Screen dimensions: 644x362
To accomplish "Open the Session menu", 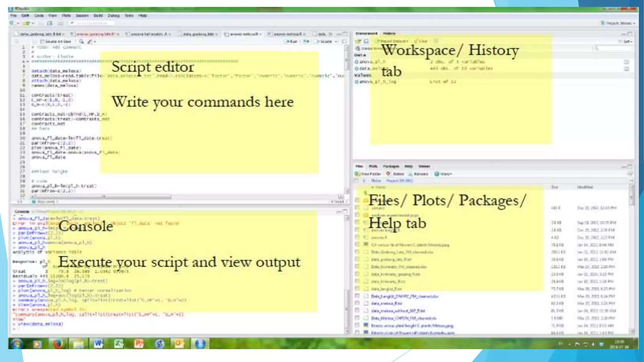I will pyautogui.click(x=82, y=15).
